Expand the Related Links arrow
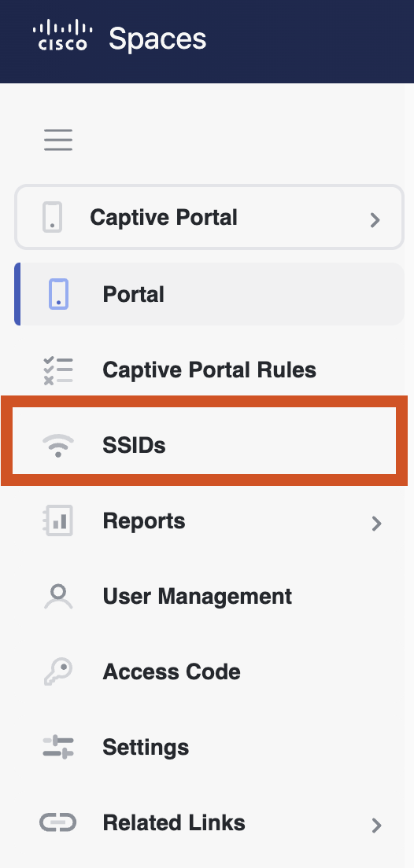414x868 pixels. [x=376, y=826]
